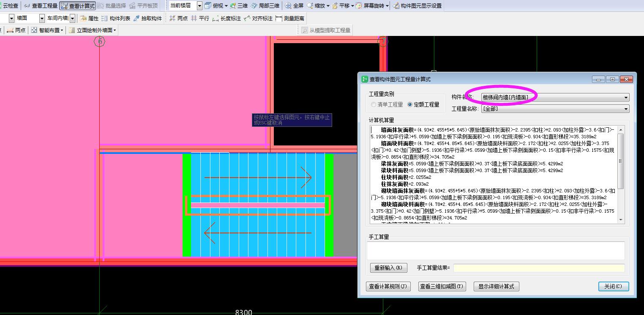This screenshot has width=644, height=315.
Task: Expand the 屏幕旋转 dropdown arrow
Action: (387, 6)
